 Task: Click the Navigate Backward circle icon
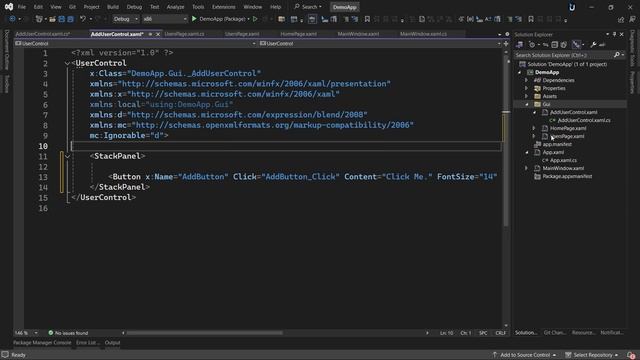point(12,19)
